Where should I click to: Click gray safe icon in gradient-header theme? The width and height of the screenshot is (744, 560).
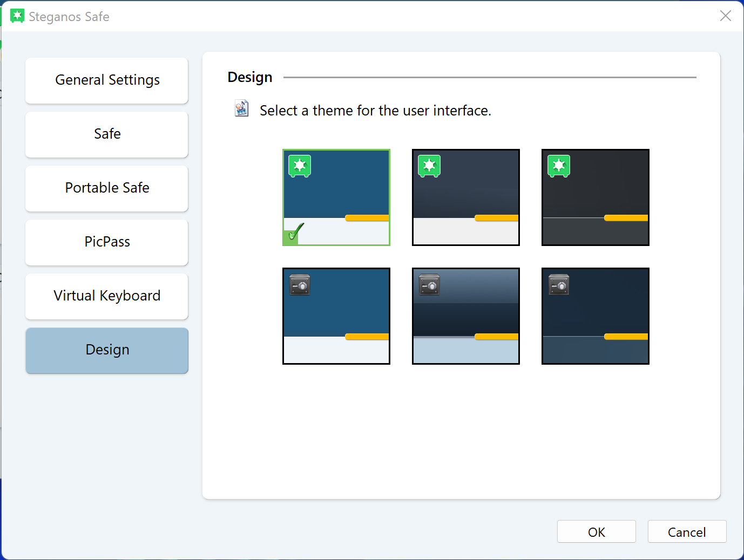429,285
